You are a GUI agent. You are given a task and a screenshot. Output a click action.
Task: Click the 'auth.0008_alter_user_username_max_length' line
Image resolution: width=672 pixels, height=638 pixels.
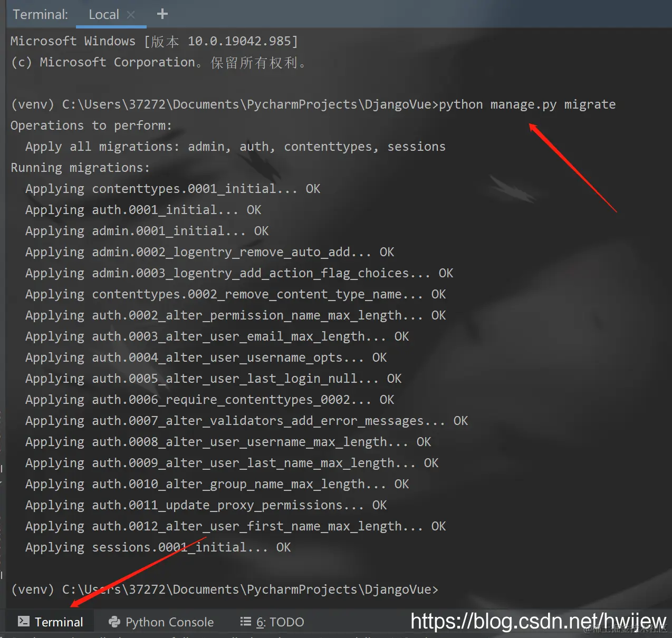[228, 442]
